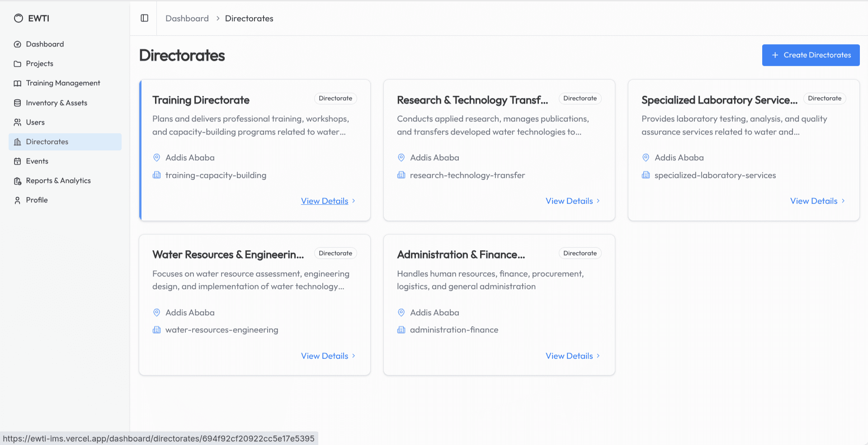The width and height of the screenshot is (868, 445).
Task: Click the Water Resources & Engineering card title
Action: pos(228,255)
